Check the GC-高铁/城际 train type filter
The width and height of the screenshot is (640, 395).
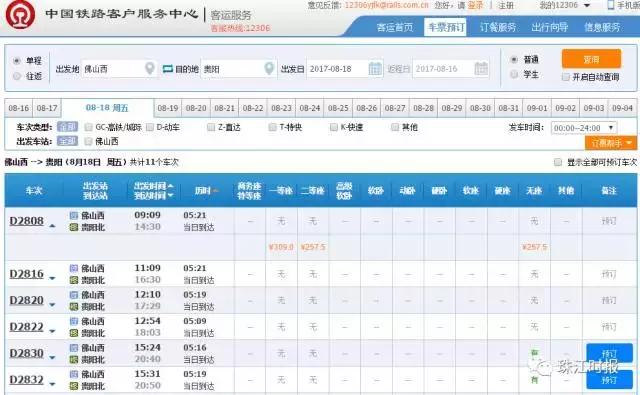88,127
